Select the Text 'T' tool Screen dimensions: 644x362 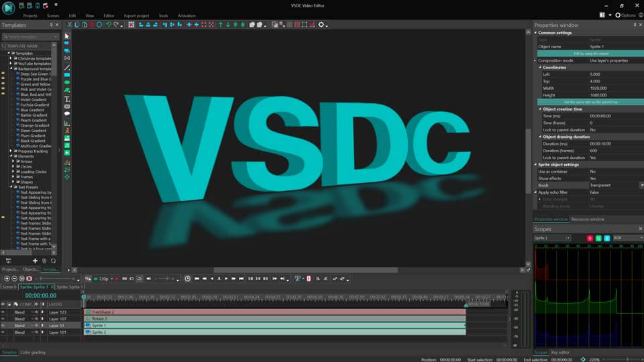coord(67,99)
